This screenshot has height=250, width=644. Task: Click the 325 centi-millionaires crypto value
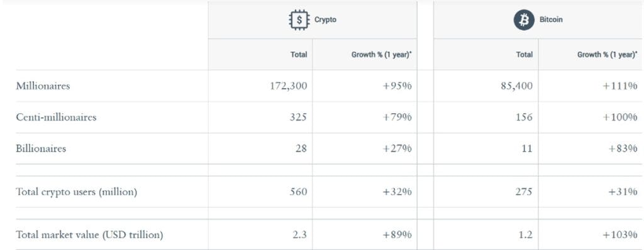coord(297,117)
